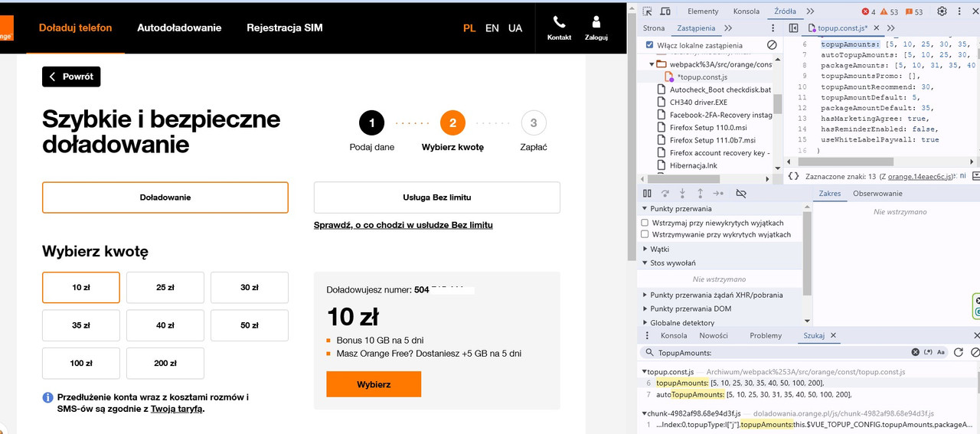Viewport: 980px width, 434px height.
Task: Open 'Sprawdź, o co chodzi w usłudze Bez limitu' link
Action: pyautogui.click(x=403, y=225)
